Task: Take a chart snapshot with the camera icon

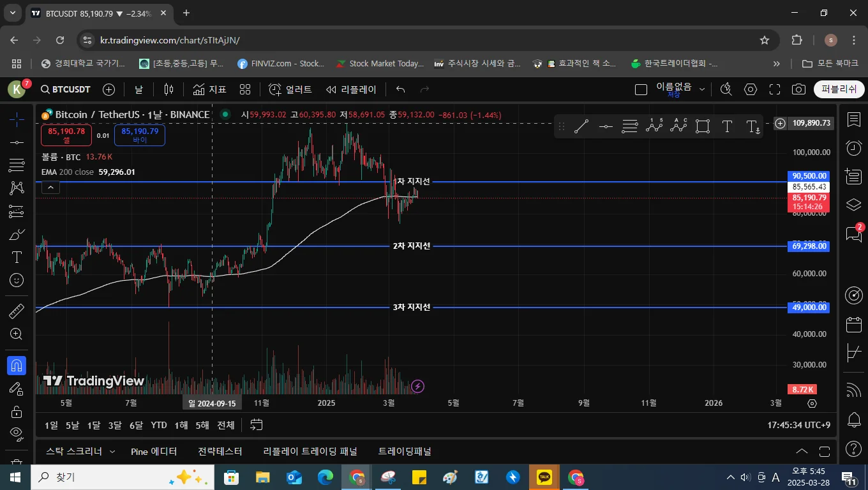Action: tap(798, 89)
